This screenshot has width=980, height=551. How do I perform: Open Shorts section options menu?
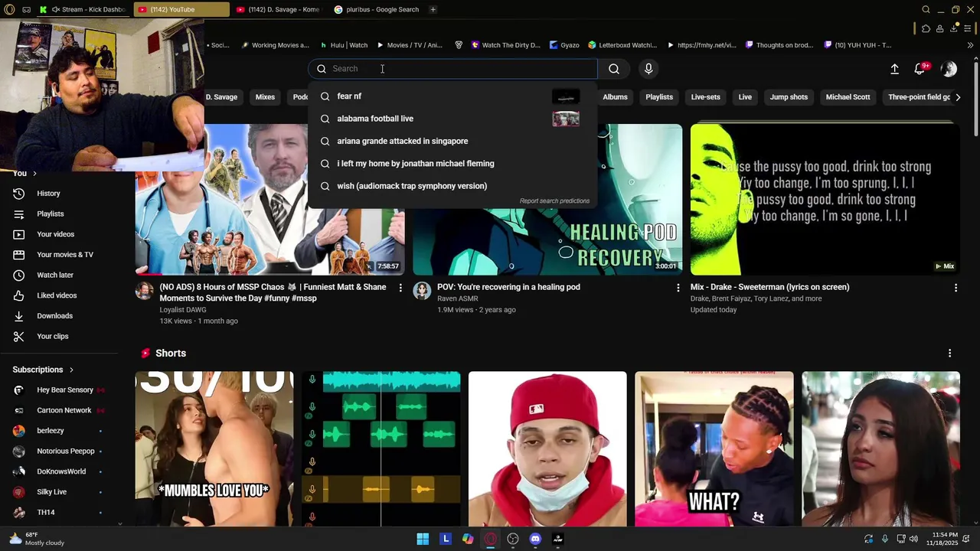pyautogui.click(x=949, y=354)
